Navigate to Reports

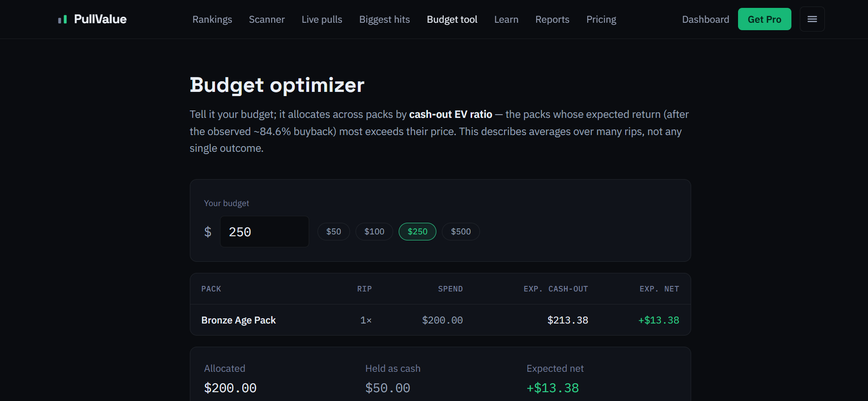(x=552, y=19)
